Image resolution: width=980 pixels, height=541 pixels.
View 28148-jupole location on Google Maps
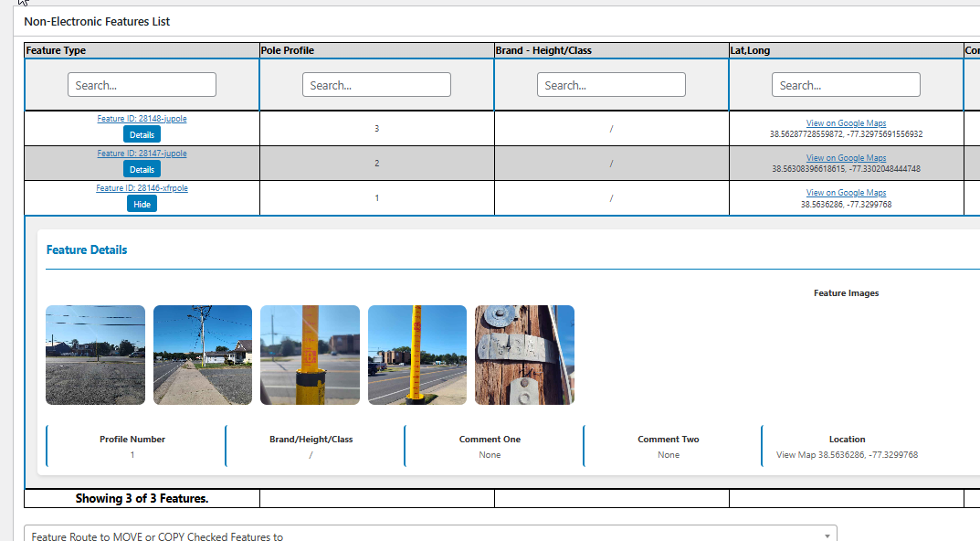[846, 123]
